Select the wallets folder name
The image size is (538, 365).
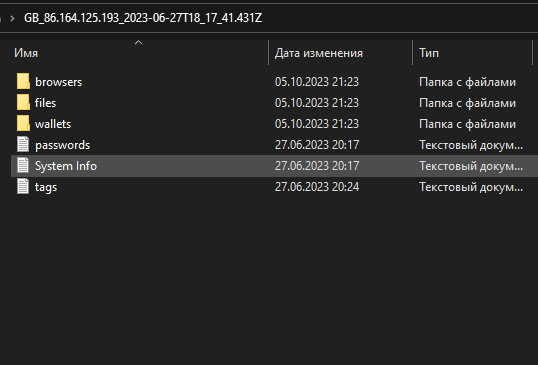tap(53, 124)
